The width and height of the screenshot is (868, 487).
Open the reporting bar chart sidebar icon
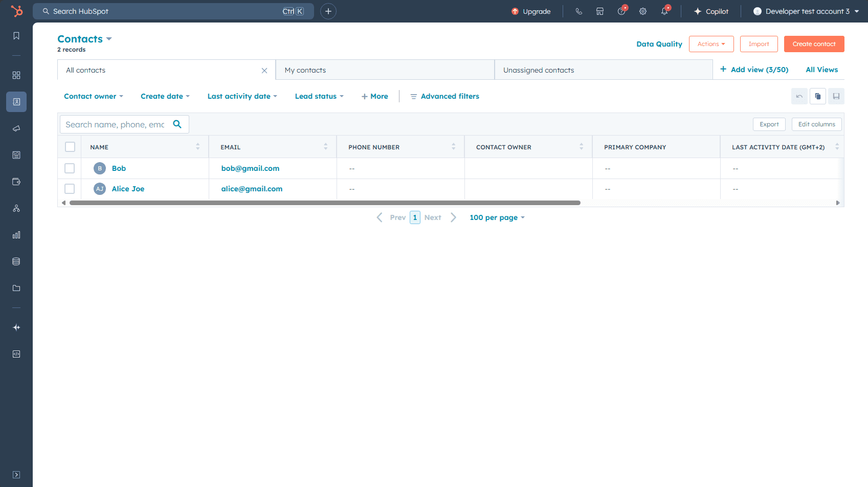pos(16,235)
